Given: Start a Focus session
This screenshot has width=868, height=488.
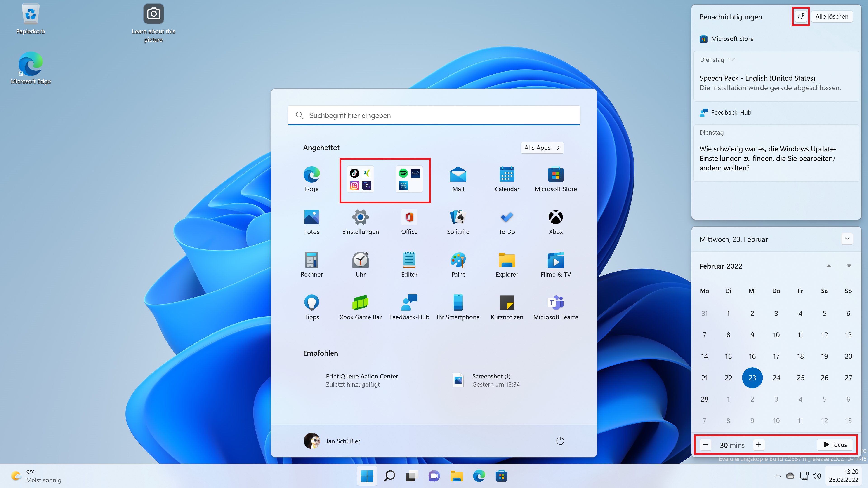Looking at the screenshot, I should click(835, 445).
